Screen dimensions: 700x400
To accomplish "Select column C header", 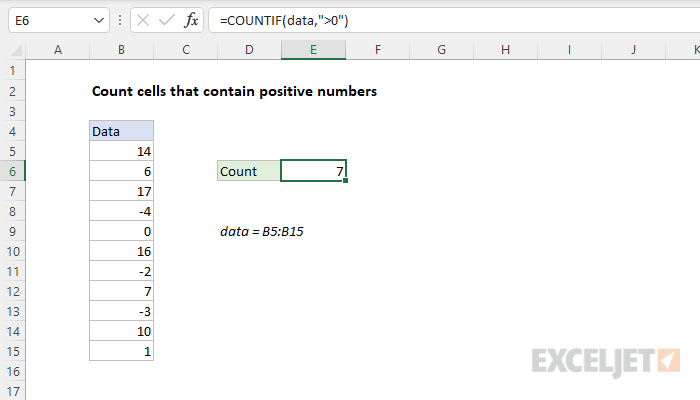I will (x=186, y=50).
